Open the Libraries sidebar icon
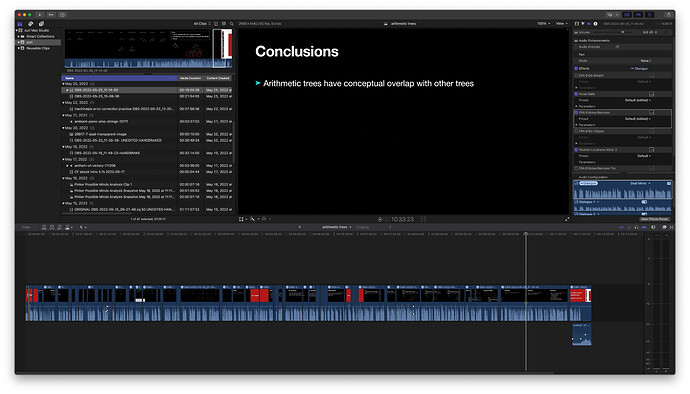The height and width of the screenshot is (394, 690). coord(20,24)
